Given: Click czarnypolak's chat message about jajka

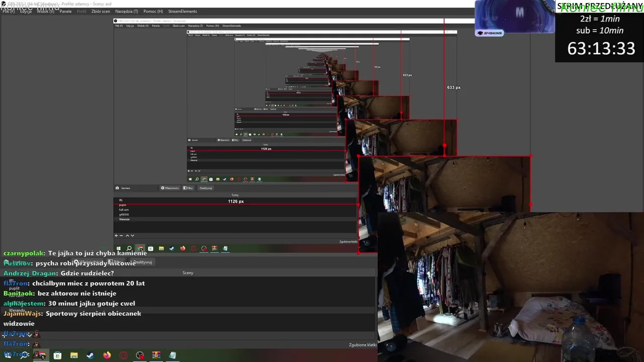Looking at the screenshot, I should click(x=75, y=253).
